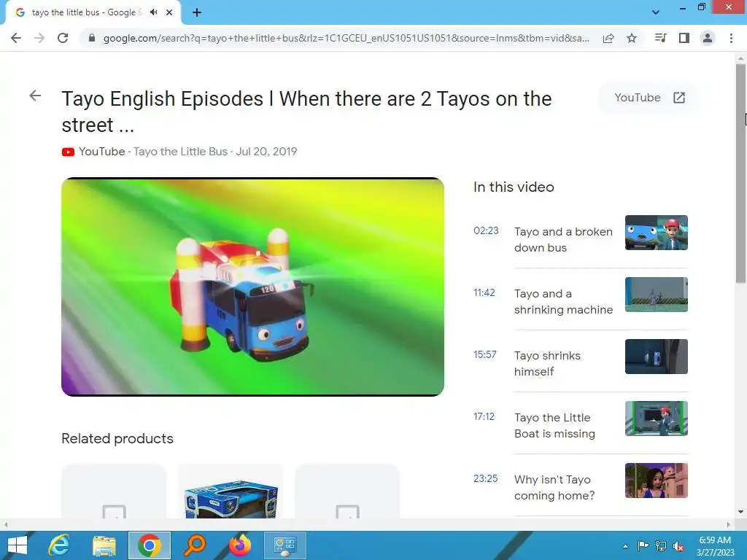
Task: Open the control panel taskbar icon
Action: [x=285, y=545]
